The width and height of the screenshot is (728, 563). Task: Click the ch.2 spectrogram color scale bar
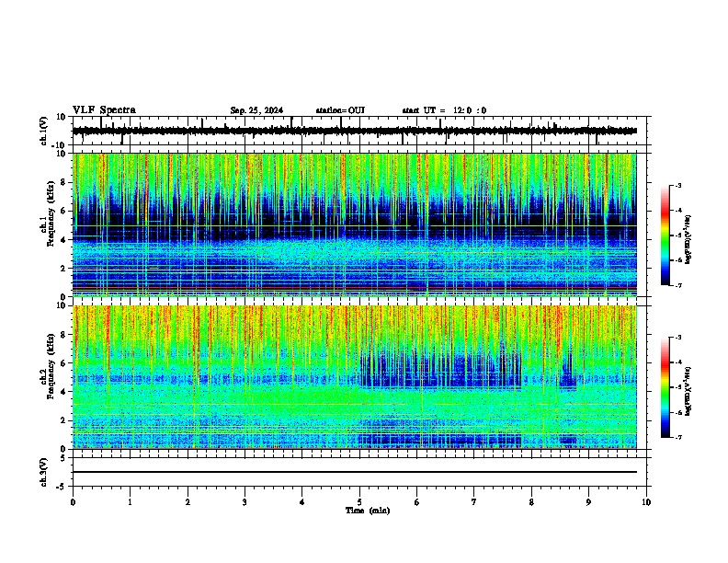point(665,387)
